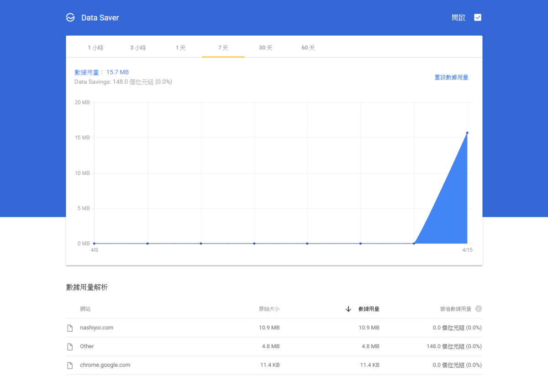Click the file icon for nashiyoi.com

[x=70, y=328]
